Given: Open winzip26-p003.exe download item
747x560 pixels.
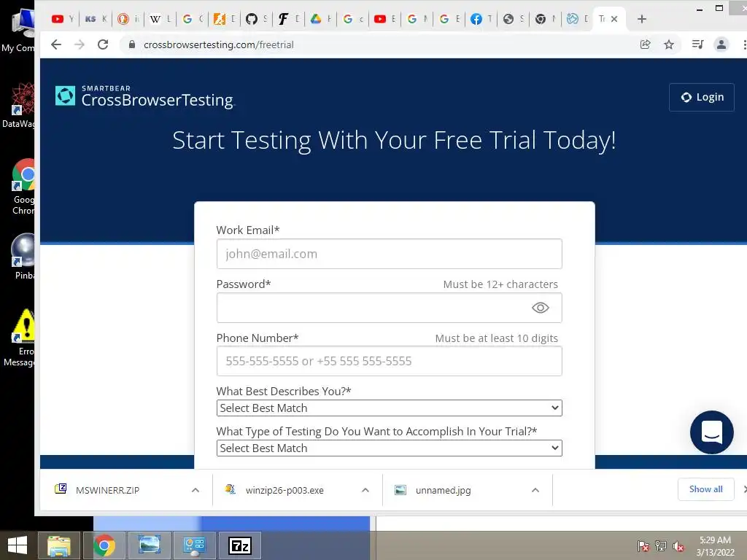Looking at the screenshot, I should tap(285, 490).
